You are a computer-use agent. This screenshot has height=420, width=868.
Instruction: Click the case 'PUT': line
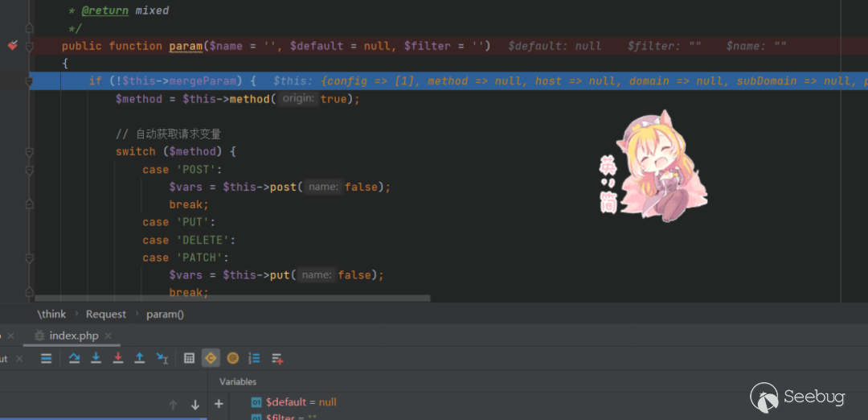tap(178, 222)
